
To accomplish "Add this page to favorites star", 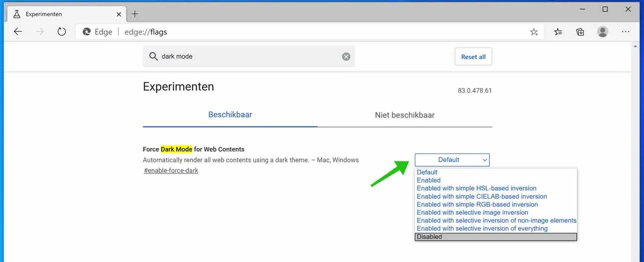I will click(x=534, y=32).
